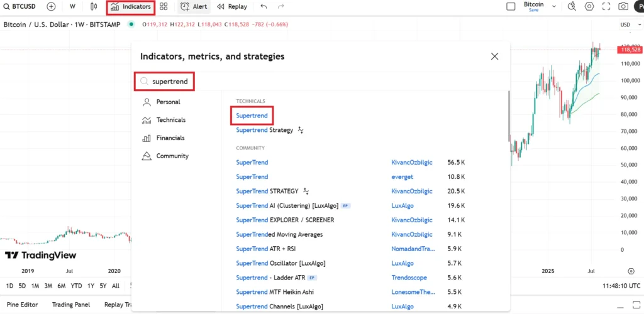This screenshot has height=314, width=644.
Task: Select the Community category
Action: point(165,156)
